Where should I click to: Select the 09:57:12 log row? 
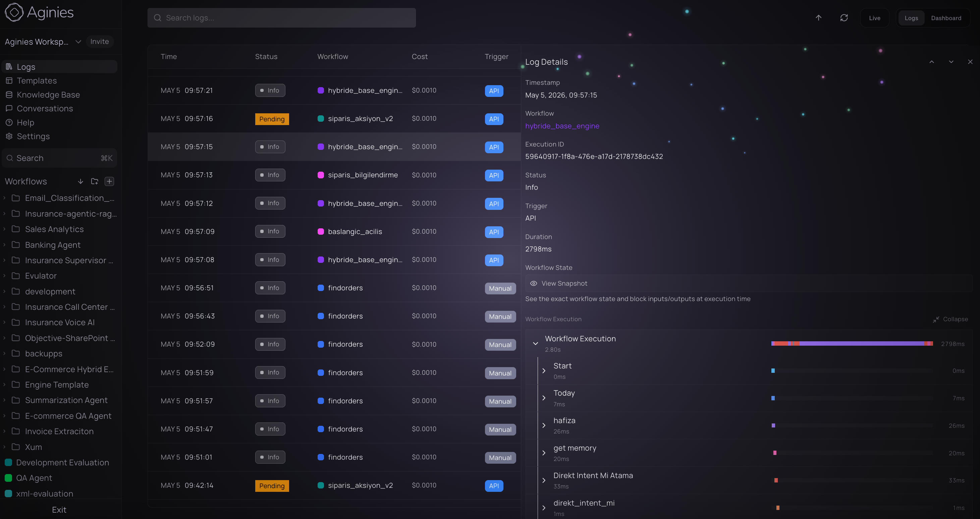click(x=334, y=204)
